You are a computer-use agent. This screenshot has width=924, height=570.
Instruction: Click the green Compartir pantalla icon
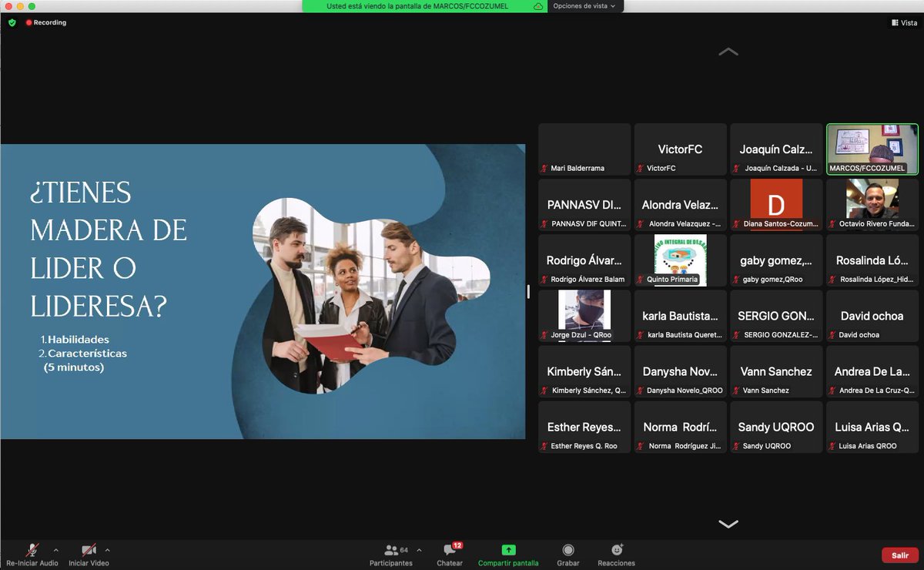pos(508,550)
